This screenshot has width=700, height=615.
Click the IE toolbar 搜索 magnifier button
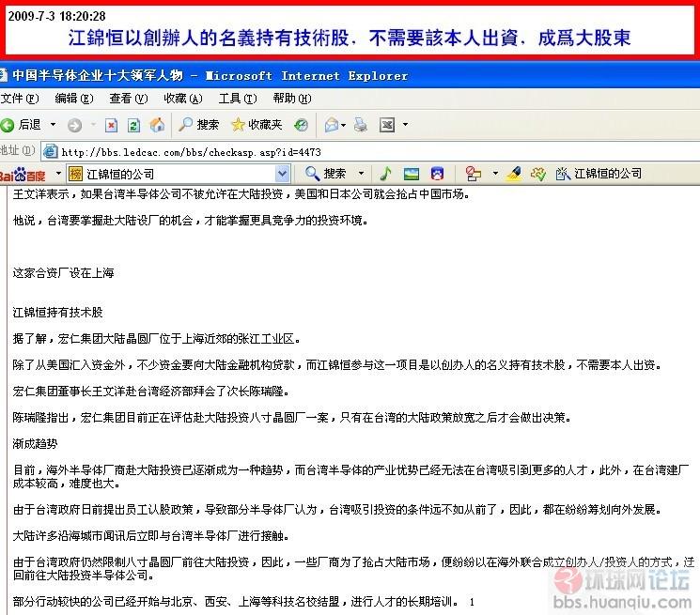198,125
